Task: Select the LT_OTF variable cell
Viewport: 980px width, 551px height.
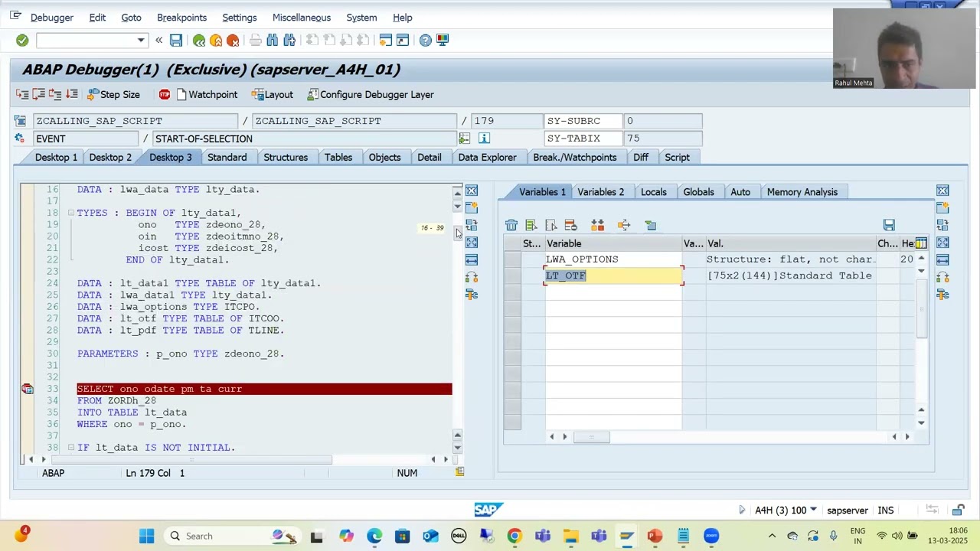Action: (x=613, y=275)
